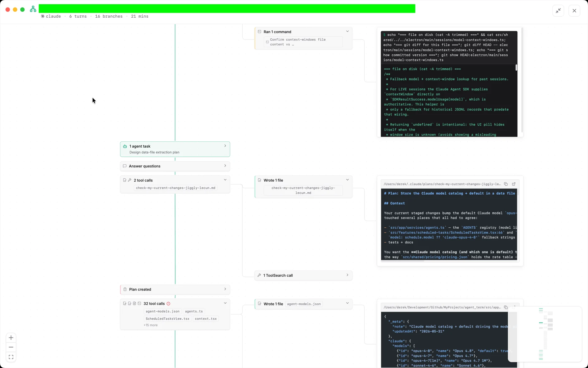Image resolution: width=588 pixels, height=368 pixels.
Task: Copy the agent_term file path
Action: tap(506, 307)
